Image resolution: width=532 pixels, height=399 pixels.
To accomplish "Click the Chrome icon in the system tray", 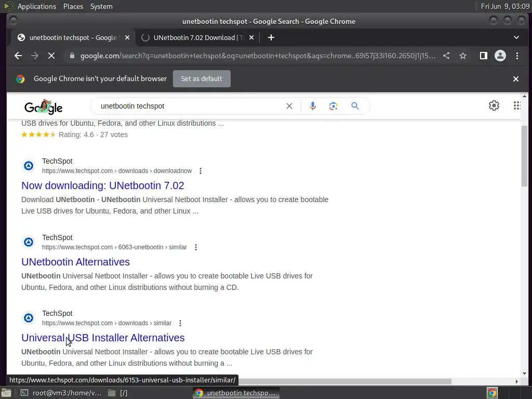I will click(492, 393).
